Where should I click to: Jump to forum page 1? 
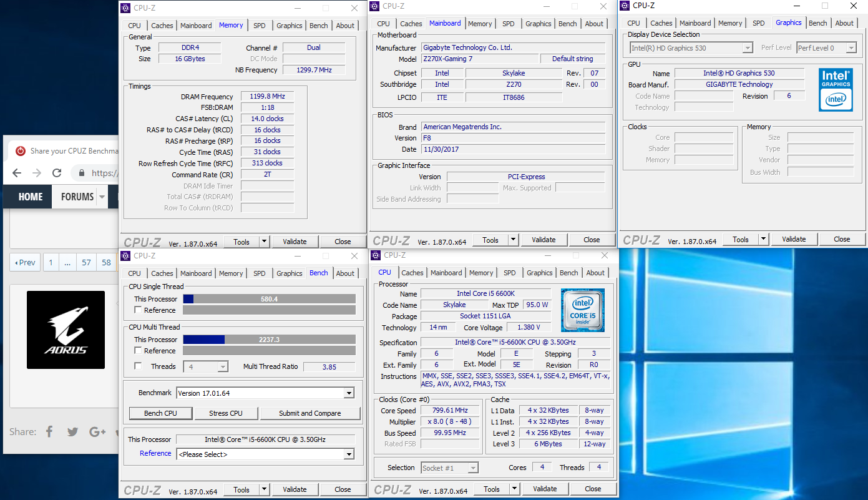[x=51, y=263]
